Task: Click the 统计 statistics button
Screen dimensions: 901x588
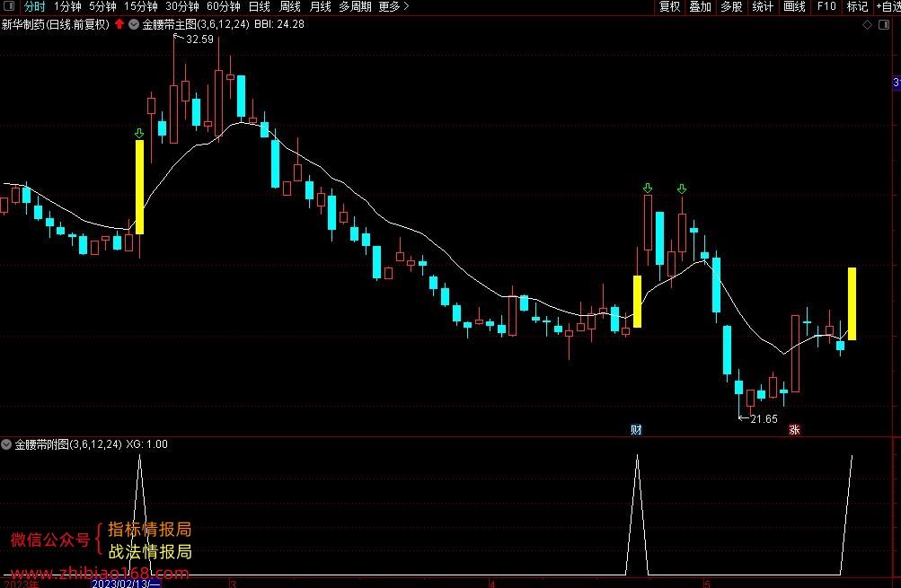Action: coord(763,7)
